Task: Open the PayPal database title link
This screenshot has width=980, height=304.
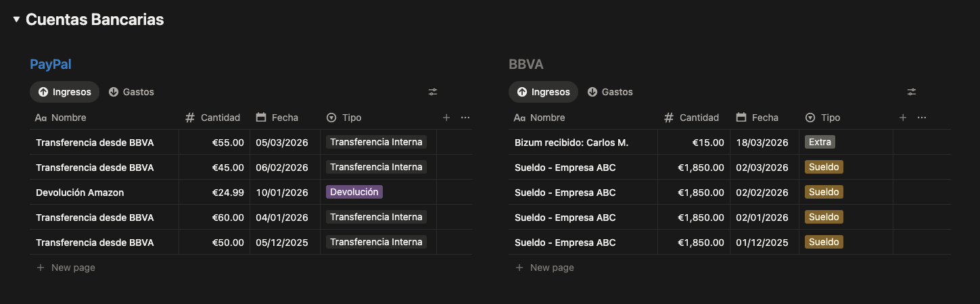Action: click(x=51, y=64)
